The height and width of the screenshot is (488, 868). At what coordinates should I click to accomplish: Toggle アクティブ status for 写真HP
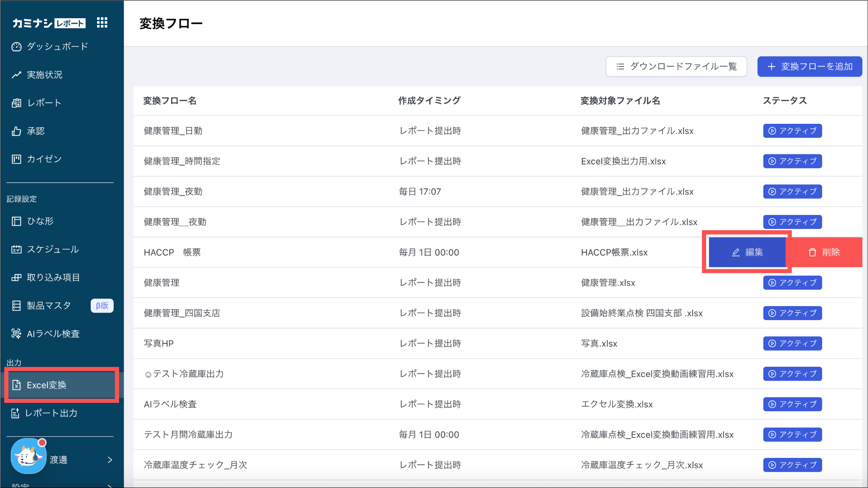(x=792, y=343)
